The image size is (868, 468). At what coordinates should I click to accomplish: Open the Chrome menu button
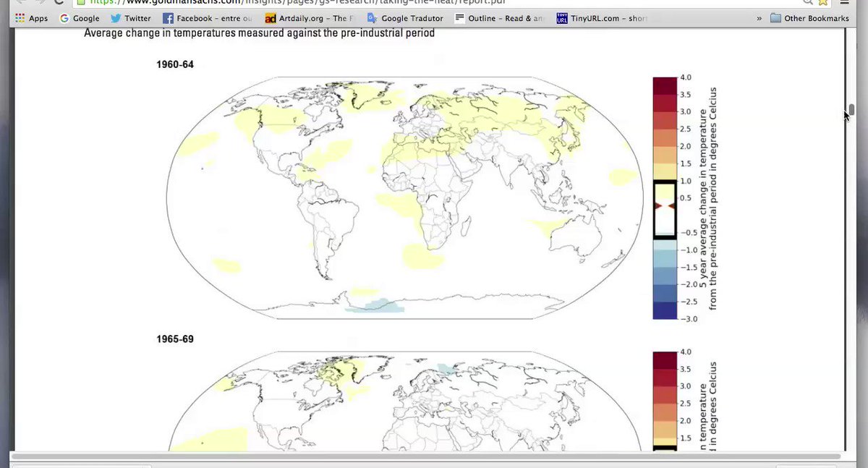tap(844, 2)
